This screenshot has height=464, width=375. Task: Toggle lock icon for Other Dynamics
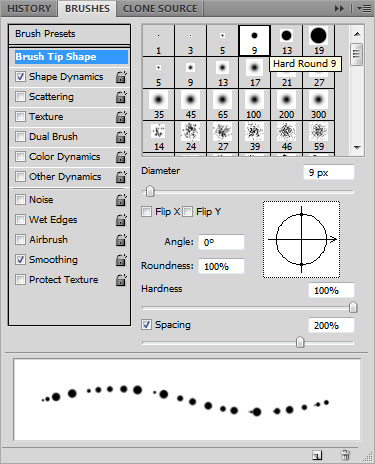click(121, 177)
